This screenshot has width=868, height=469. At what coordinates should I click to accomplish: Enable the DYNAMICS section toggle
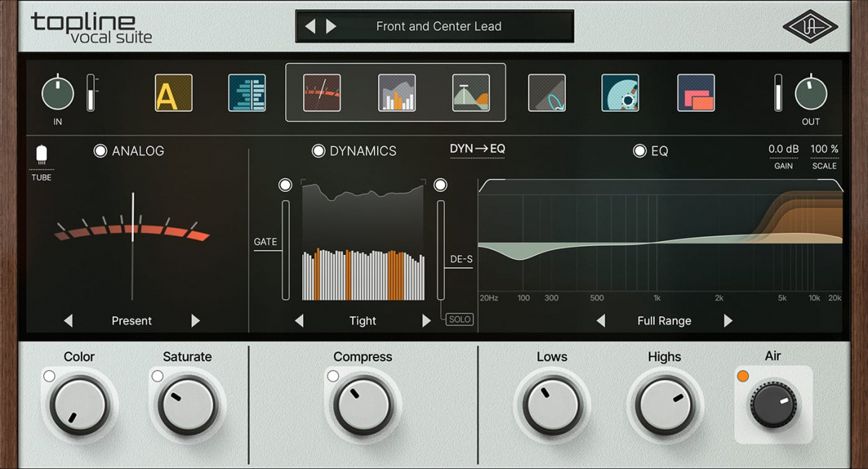coord(318,151)
